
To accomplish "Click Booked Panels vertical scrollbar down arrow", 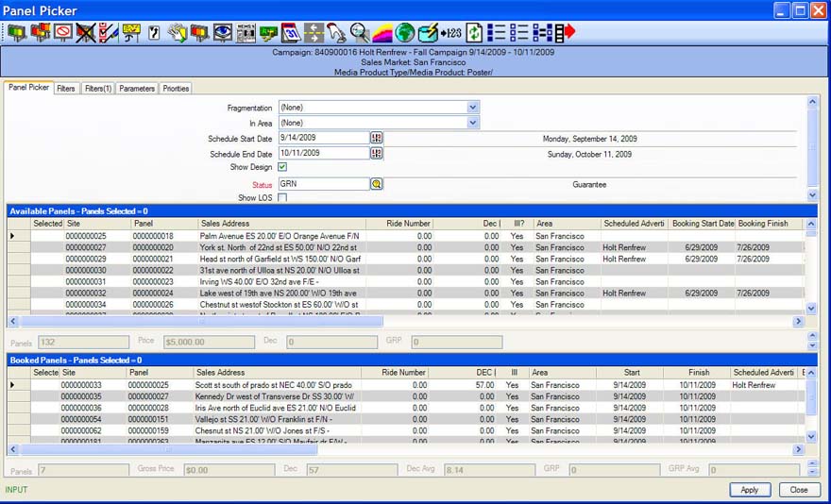I will 811,437.
